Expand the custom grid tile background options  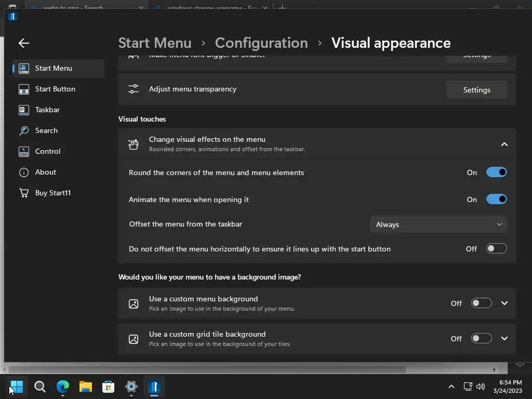504,338
